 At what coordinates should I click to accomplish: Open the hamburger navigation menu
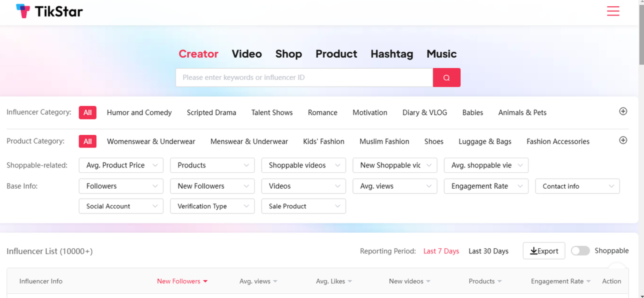[x=613, y=11]
